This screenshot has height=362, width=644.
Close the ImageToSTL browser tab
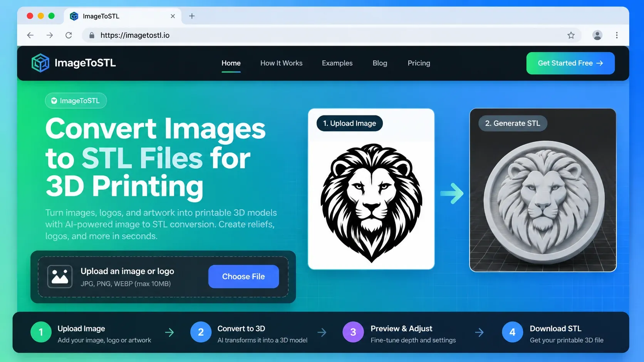tap(173, 16)
